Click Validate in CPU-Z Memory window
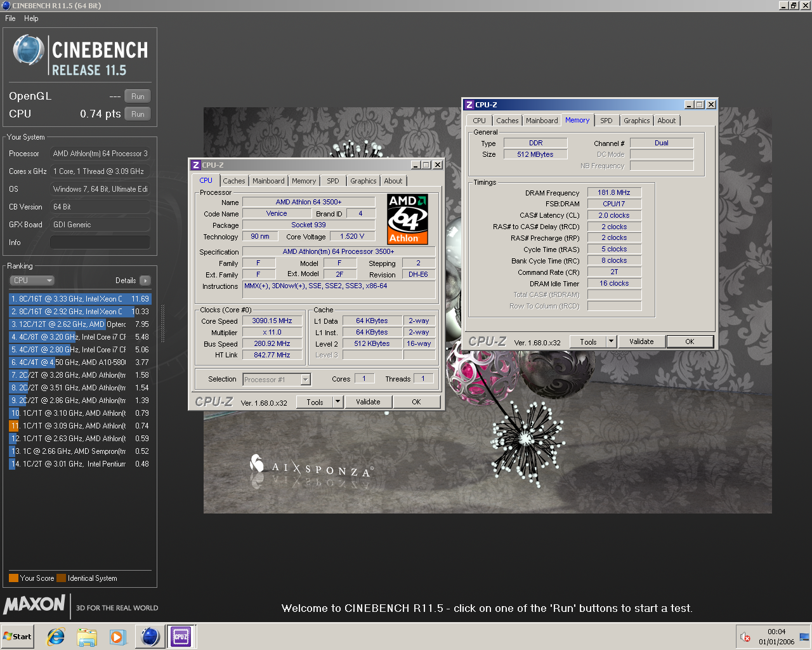The height and width of the screenshot is (650, 812). click(641, 342)
